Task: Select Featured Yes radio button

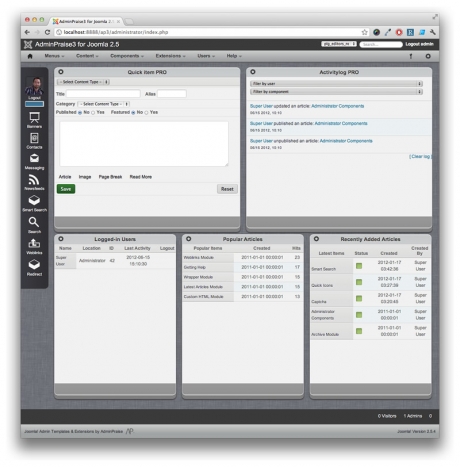Action: pos(146,113)
